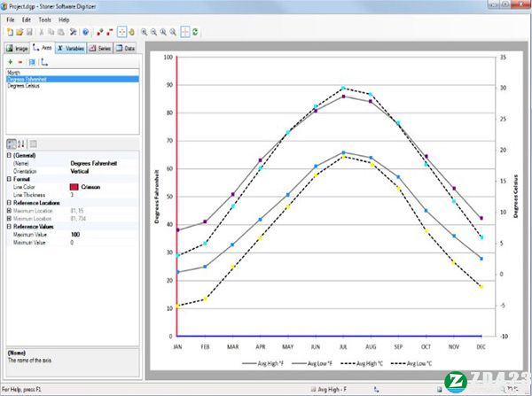Switch to the Axes tab

(x=43, y=48)
